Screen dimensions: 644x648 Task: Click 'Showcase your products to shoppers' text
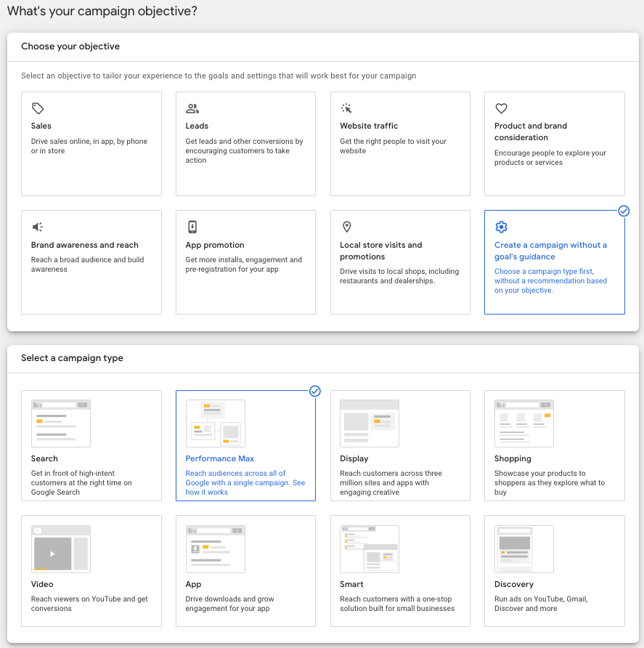pos(550,482)
